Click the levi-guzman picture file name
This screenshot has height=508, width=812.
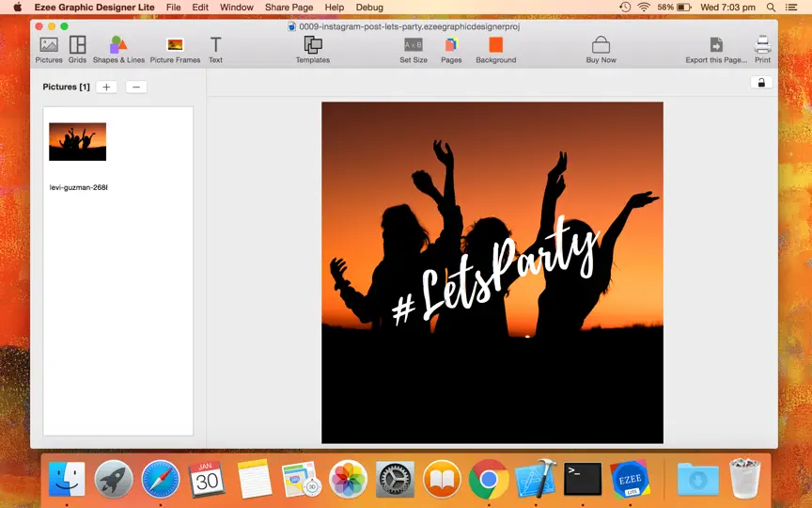coord(78,187)
